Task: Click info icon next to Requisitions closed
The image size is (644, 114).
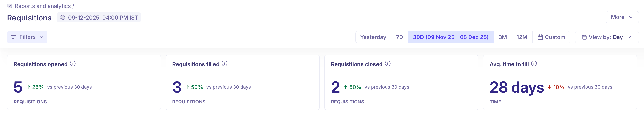Action: click(x=387, y=64)
